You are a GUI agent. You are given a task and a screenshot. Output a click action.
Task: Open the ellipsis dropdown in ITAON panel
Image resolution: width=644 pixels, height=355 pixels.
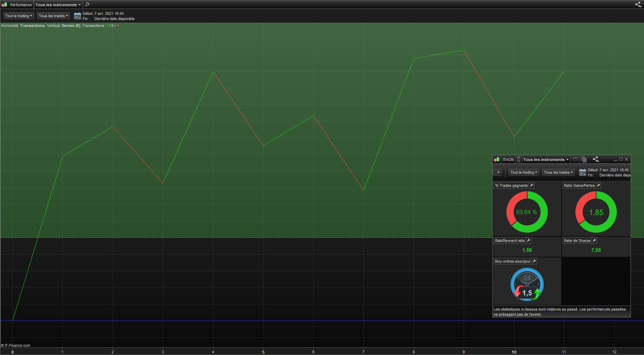click(x=497, y=172)
